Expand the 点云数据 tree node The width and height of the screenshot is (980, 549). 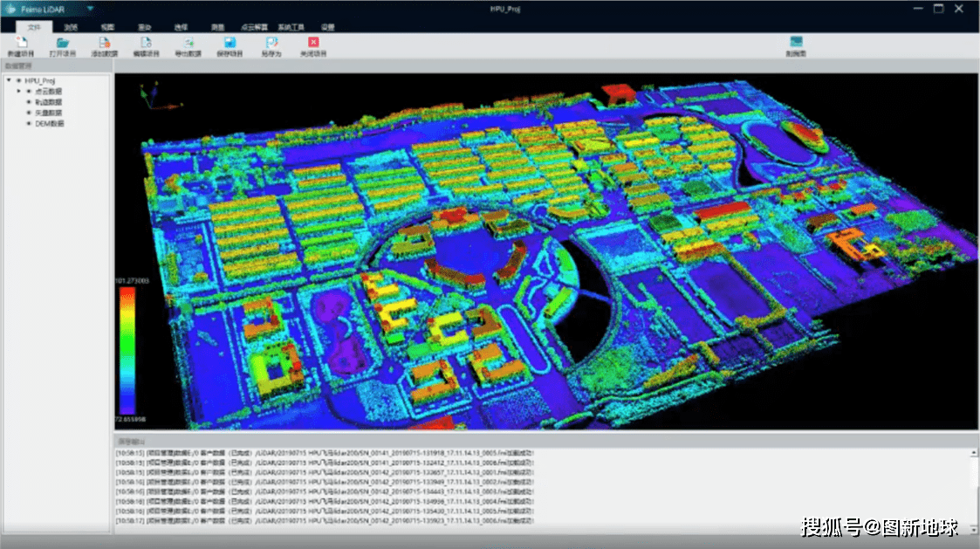[x=19, y=91]
